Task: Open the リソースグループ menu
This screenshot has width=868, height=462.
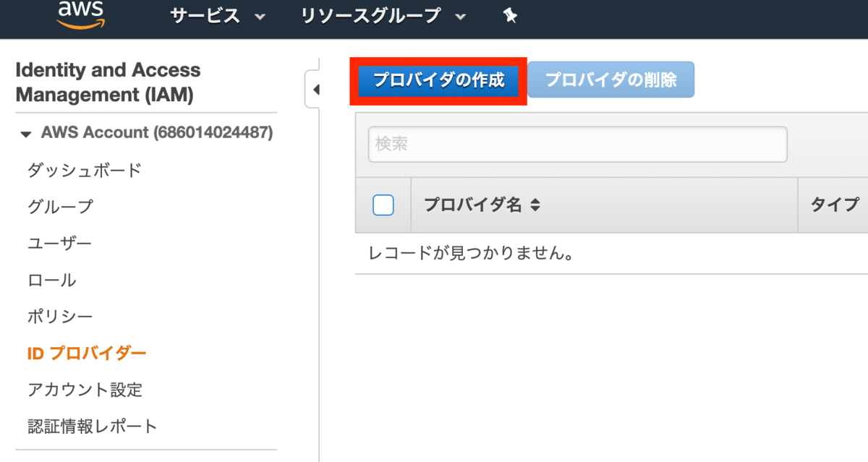Action: tap(383, 17)
